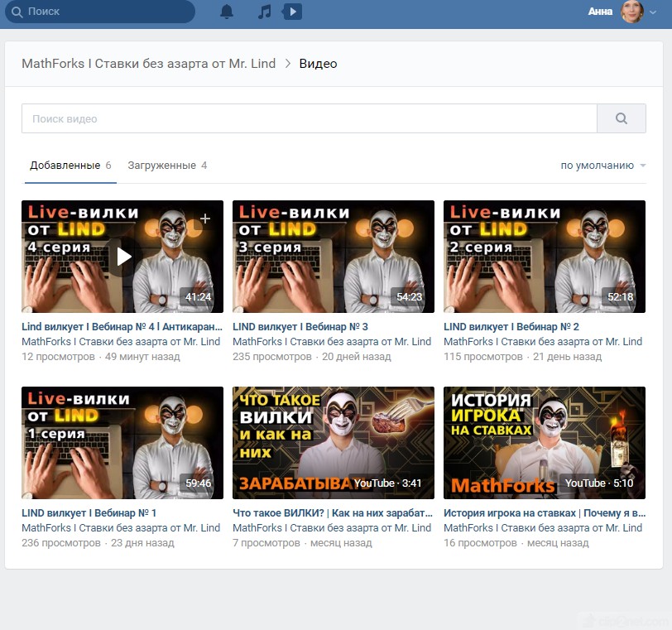Go to MathForks group breadcrumb link
Viewport: 672px width, 630px height.
pos(148,64)
